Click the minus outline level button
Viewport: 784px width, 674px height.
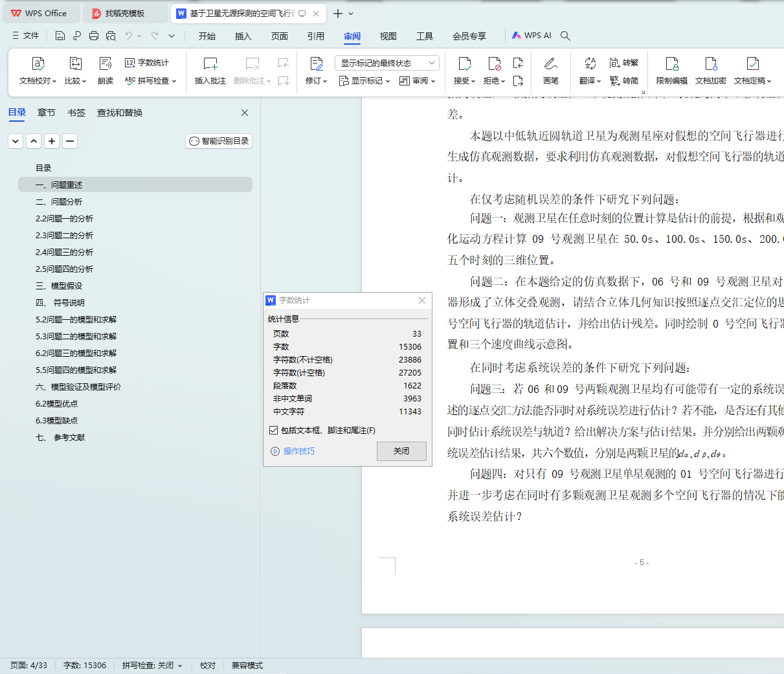tap(70, 140)
